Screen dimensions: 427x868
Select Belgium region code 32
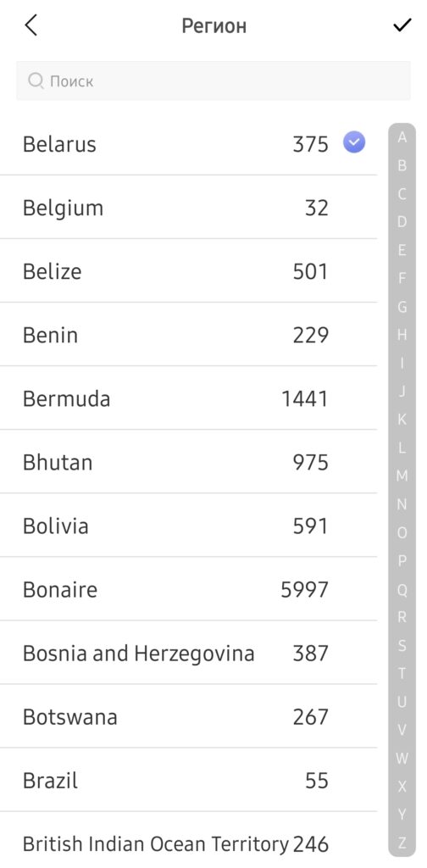(189, 208)
